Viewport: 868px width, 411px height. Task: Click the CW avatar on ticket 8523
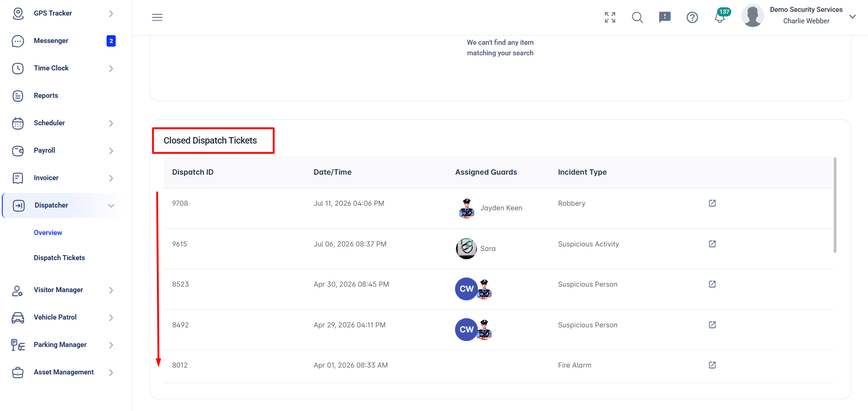(x=466, y=289)
